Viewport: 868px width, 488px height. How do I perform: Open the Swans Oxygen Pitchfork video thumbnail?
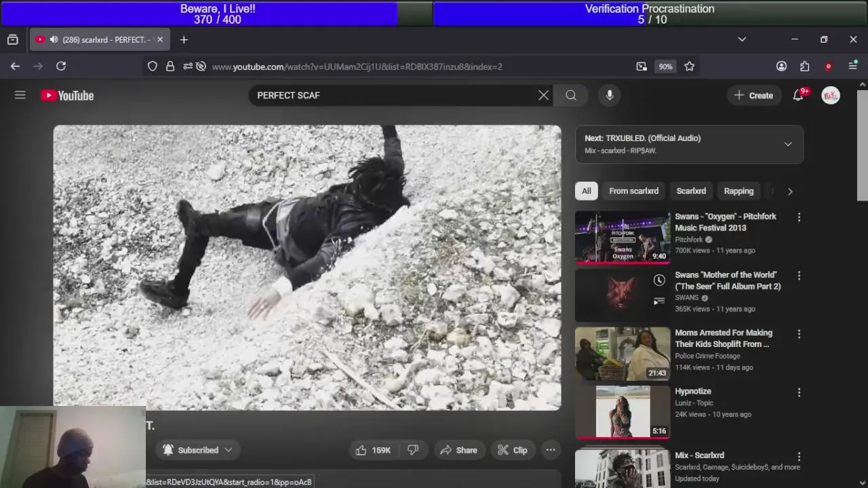[x=623, y=237]
